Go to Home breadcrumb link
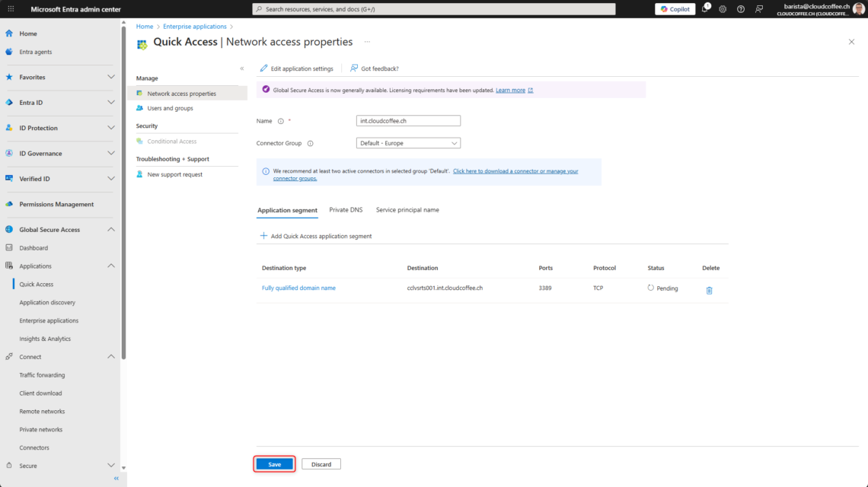 [x=145, y=27]
